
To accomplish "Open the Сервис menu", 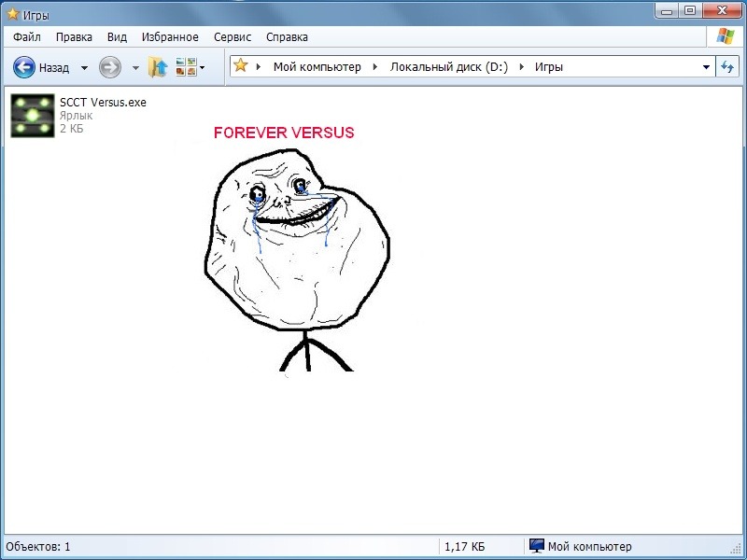I will [233, 37].
